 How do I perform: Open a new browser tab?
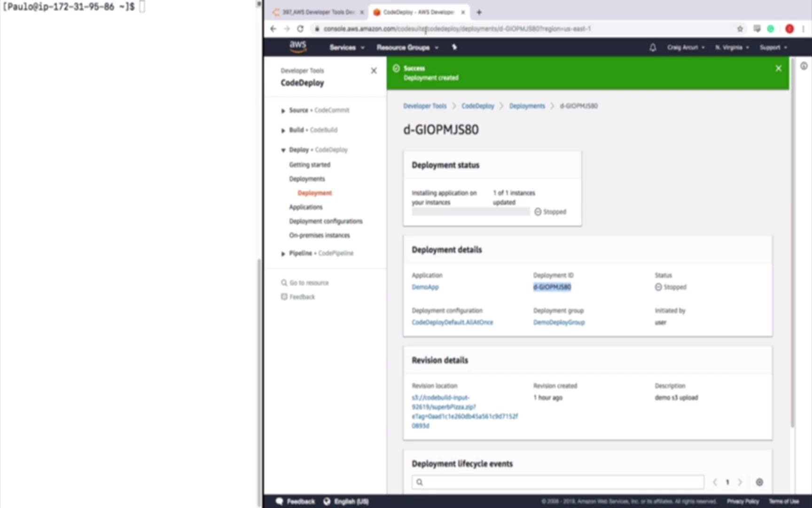(479, 12)
